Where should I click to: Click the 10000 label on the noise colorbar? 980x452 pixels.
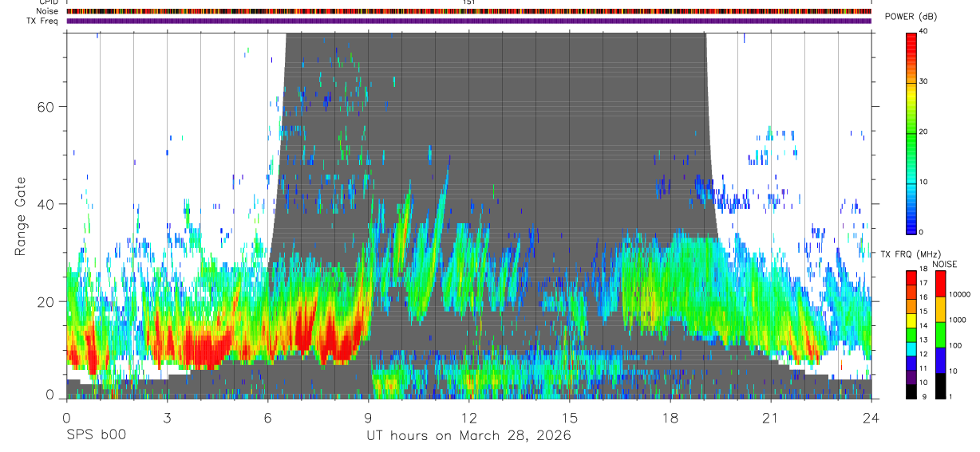959,294
